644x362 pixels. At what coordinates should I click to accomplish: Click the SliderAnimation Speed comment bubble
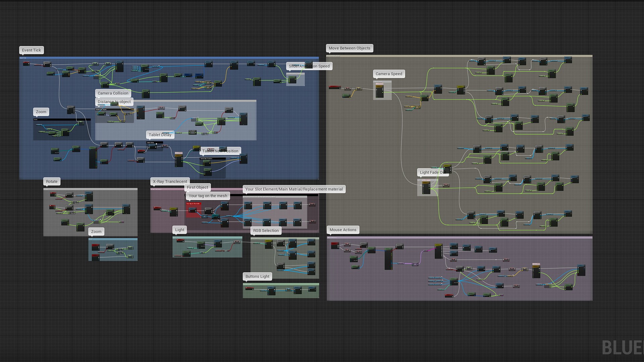click(309, 66)
